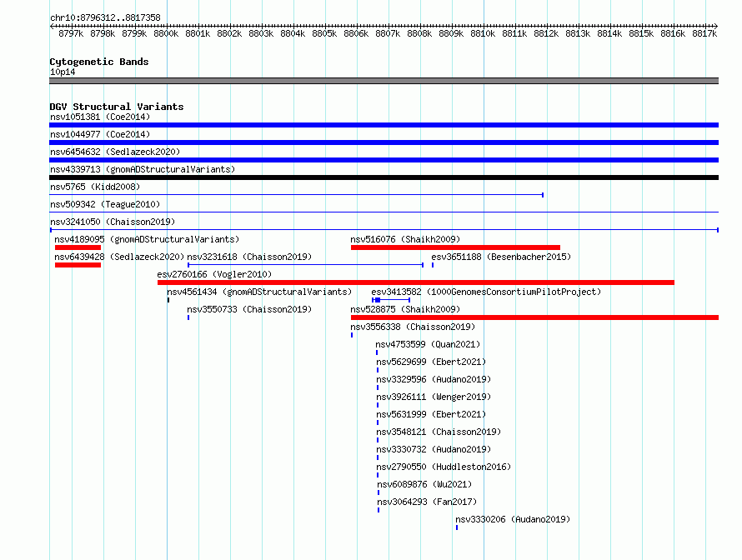Click the 8817k ruler label

(x=704, y=33)
